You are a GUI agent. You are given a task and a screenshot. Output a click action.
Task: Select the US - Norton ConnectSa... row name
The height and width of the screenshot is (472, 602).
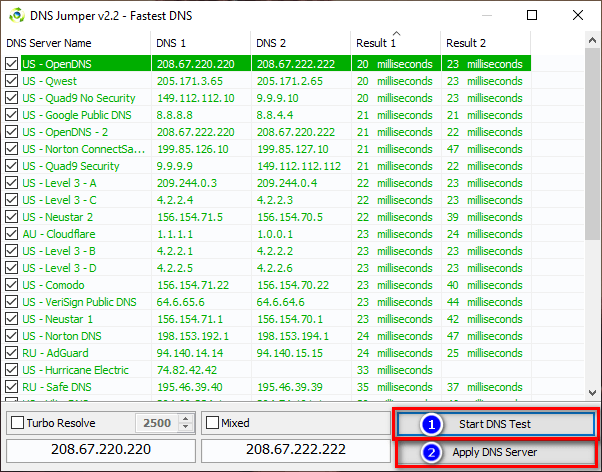point(84,149)
